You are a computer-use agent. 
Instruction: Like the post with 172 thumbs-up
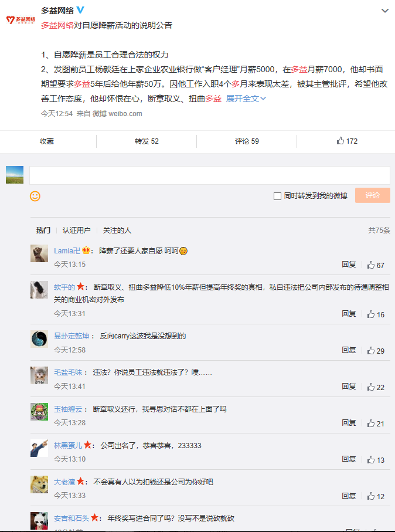coord(347,141)
